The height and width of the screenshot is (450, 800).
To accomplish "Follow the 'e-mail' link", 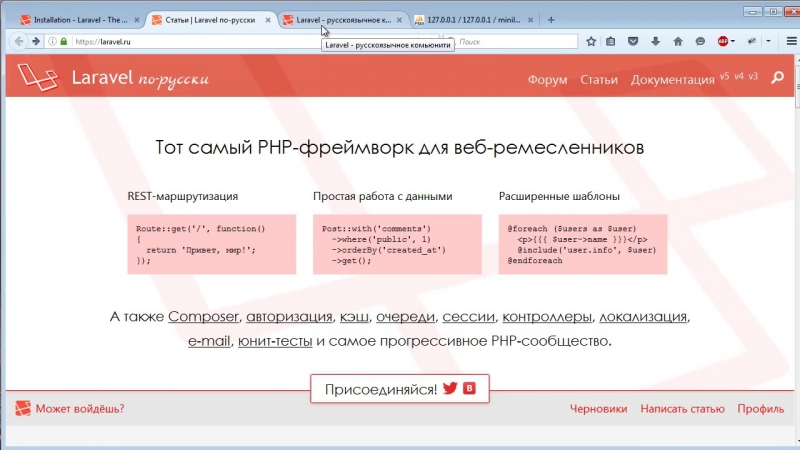I will coord(209,341).
